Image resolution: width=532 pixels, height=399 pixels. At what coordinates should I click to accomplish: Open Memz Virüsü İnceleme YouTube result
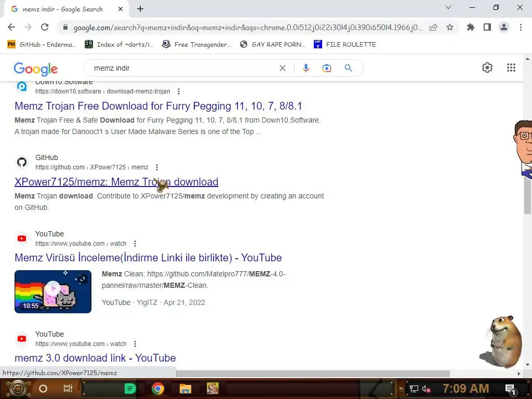click(x=148, y=258)
